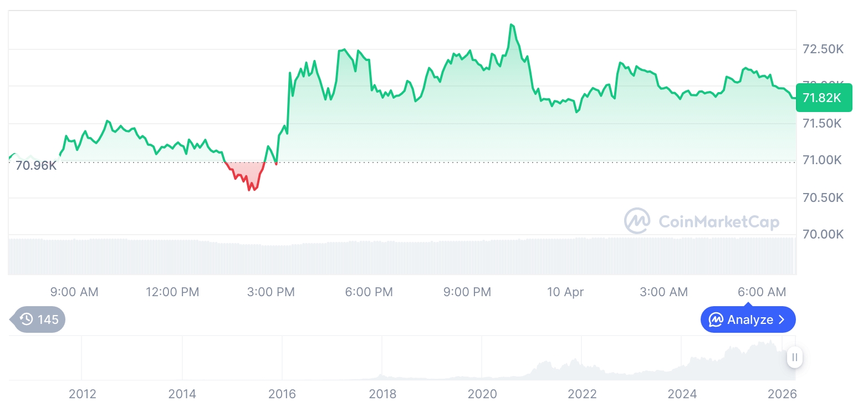Click the 3:00 PM time axis label

coord(271,292)
